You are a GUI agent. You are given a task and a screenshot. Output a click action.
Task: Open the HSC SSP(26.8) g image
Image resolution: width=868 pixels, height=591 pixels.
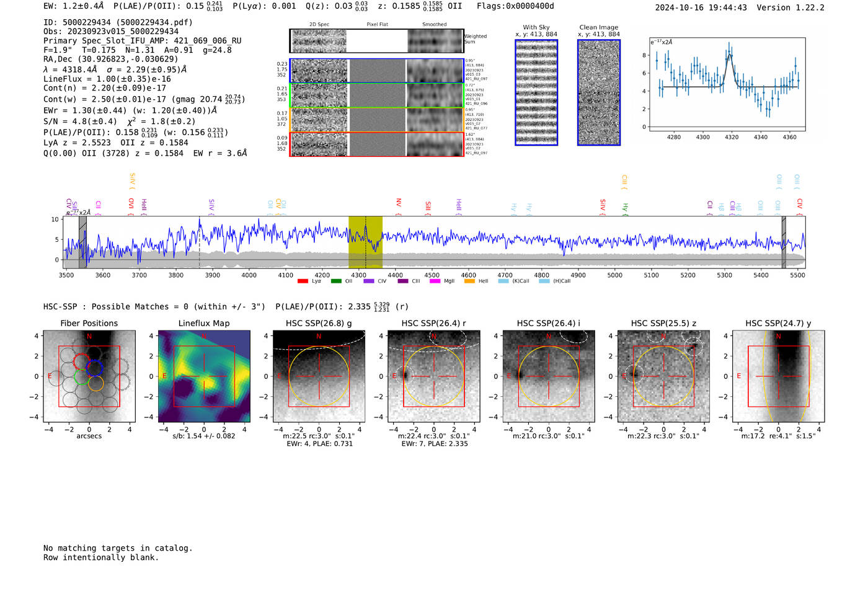click(319, 376)
